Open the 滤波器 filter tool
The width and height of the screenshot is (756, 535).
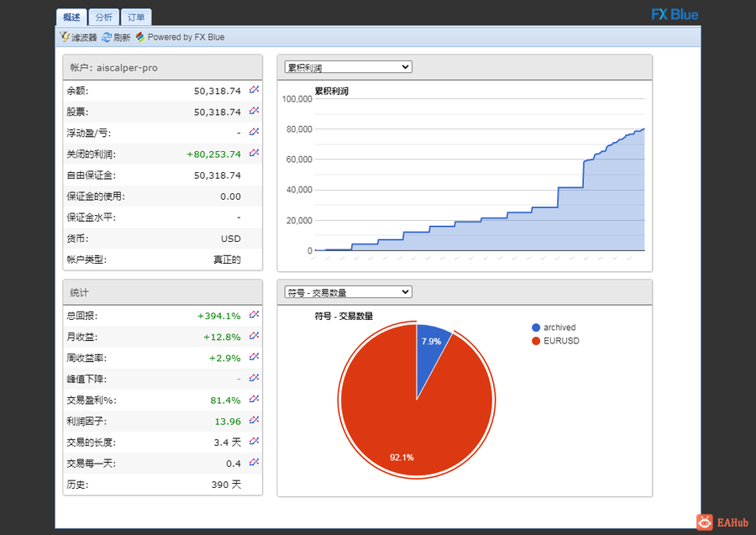point(79,37)
